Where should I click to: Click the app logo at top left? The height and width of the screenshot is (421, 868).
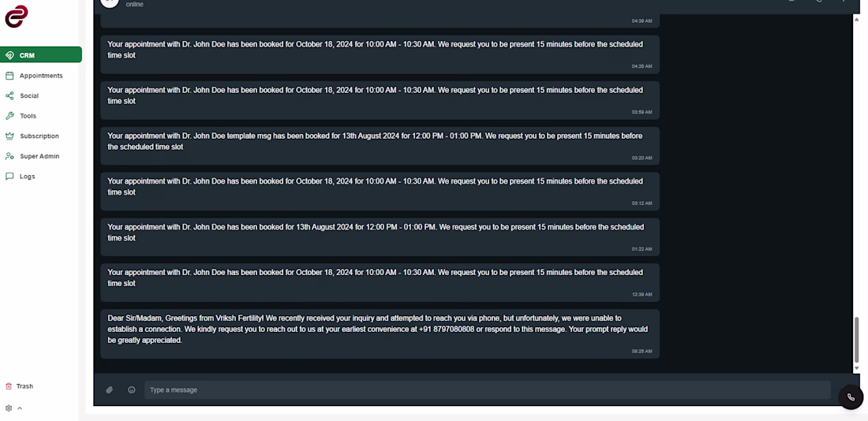[17, 17]
